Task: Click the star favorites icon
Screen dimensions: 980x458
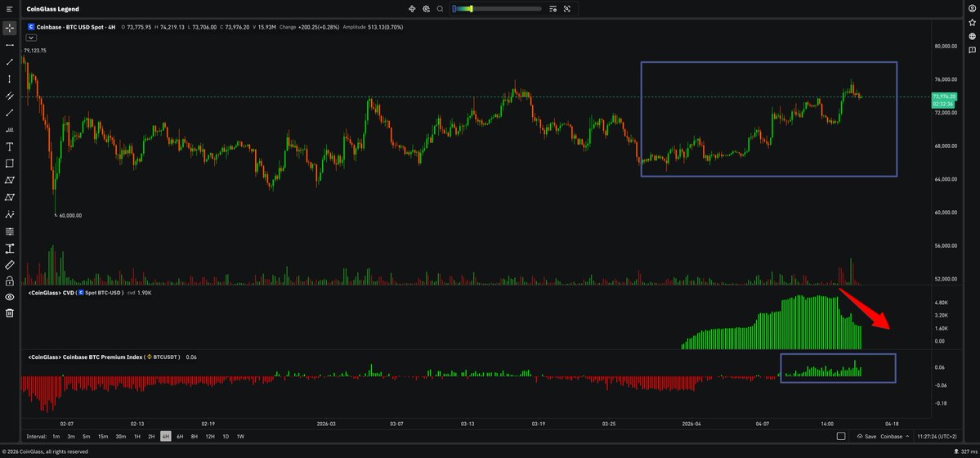Action: pyautogui.click(x=972, y=23)
